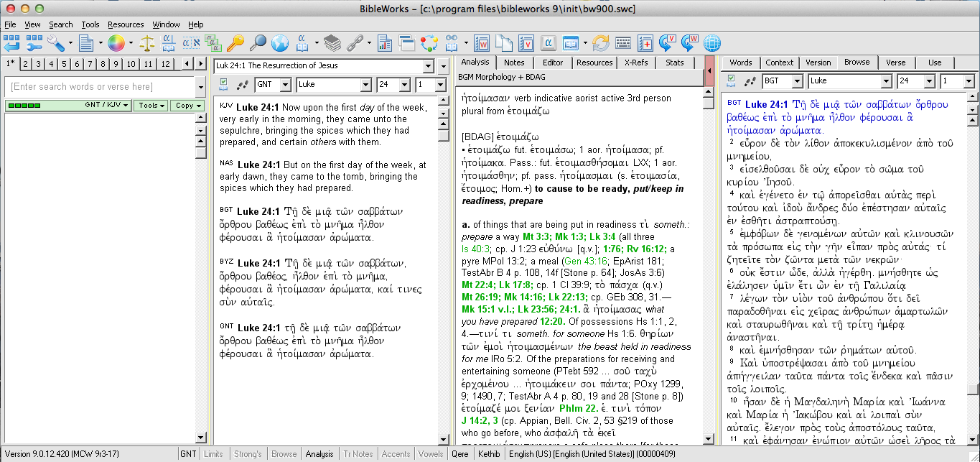Open the setup wizard wrench icon
The image size is (980, 462).
[34, 43]
